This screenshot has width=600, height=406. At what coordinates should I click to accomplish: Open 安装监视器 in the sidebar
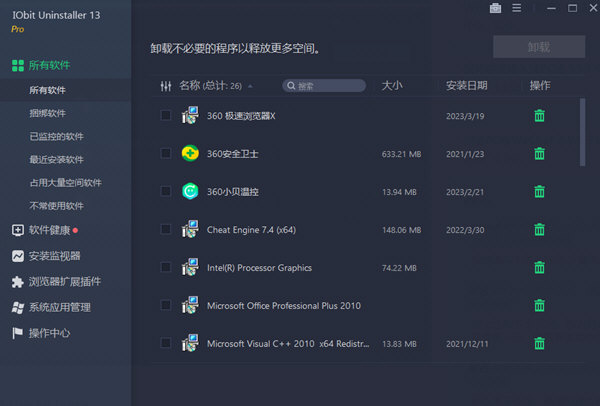[x=54, y=256]
